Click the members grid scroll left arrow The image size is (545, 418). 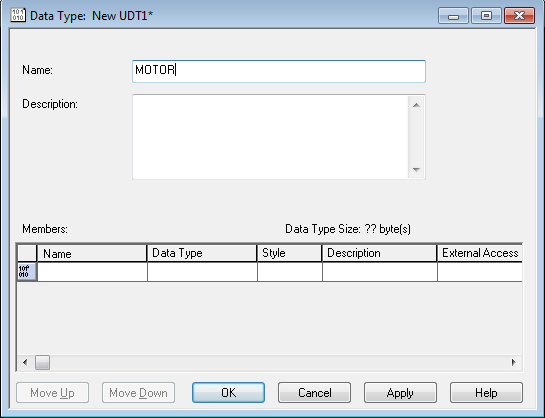coord(25,362)
